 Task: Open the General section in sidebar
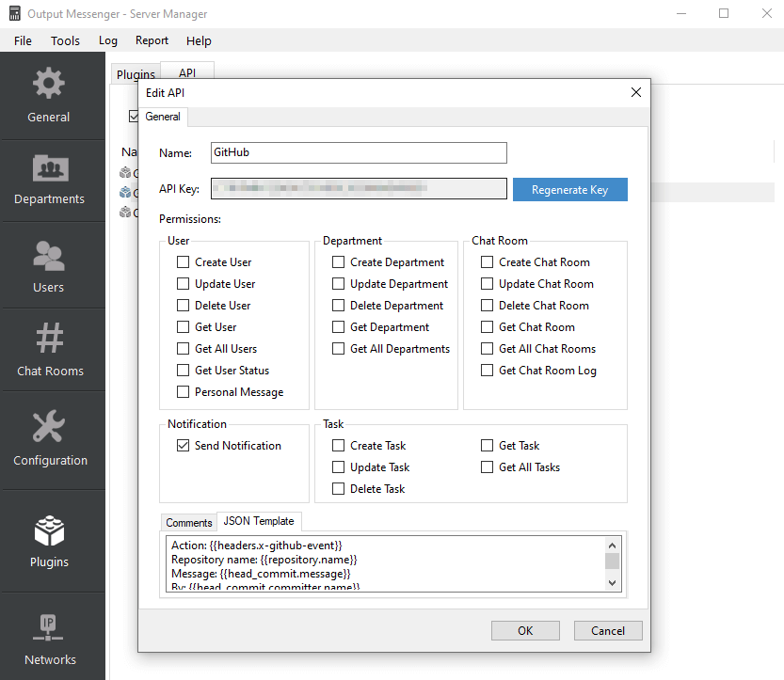(x=49, y=95)
